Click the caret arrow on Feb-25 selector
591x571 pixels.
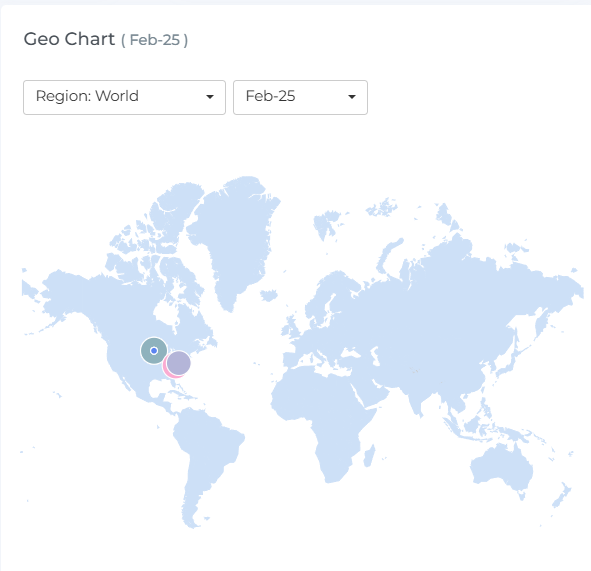tap(352, 97)
